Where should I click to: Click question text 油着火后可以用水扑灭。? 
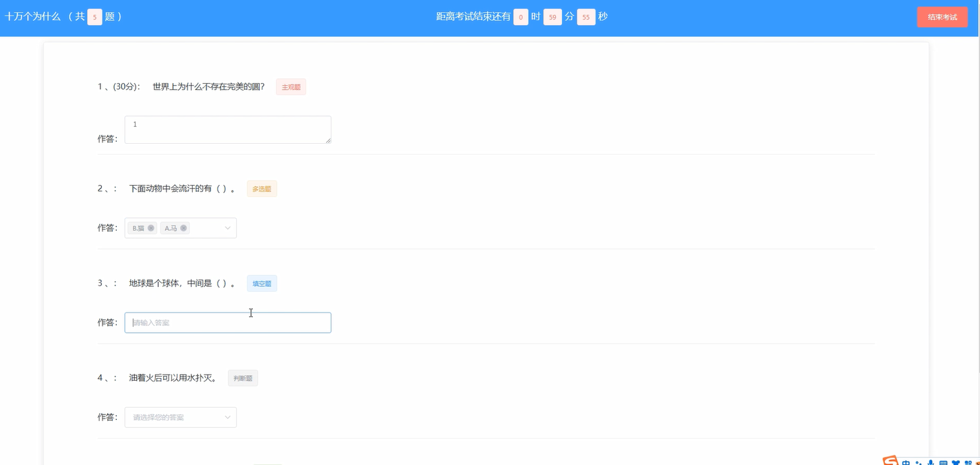(x=173, y=378)
